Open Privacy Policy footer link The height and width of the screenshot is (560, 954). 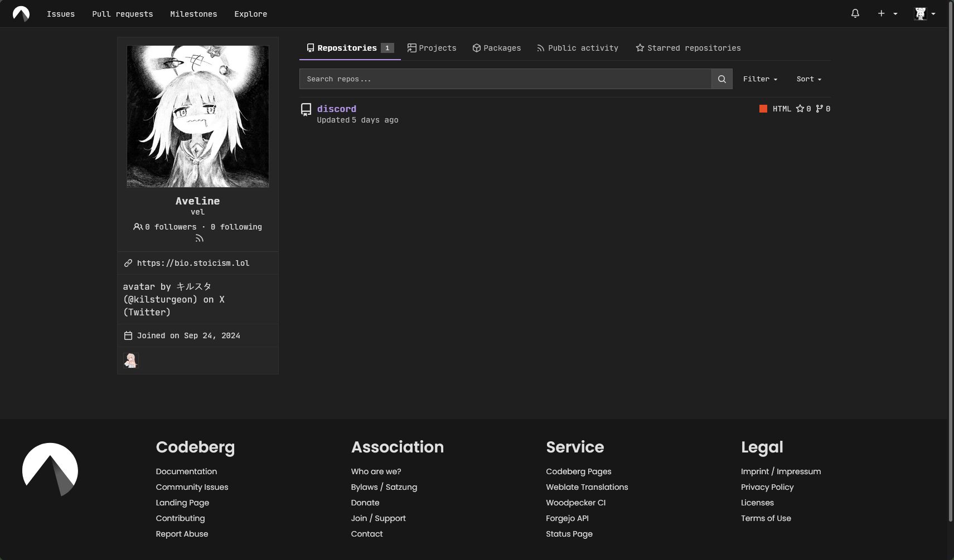tap(767, 487)
